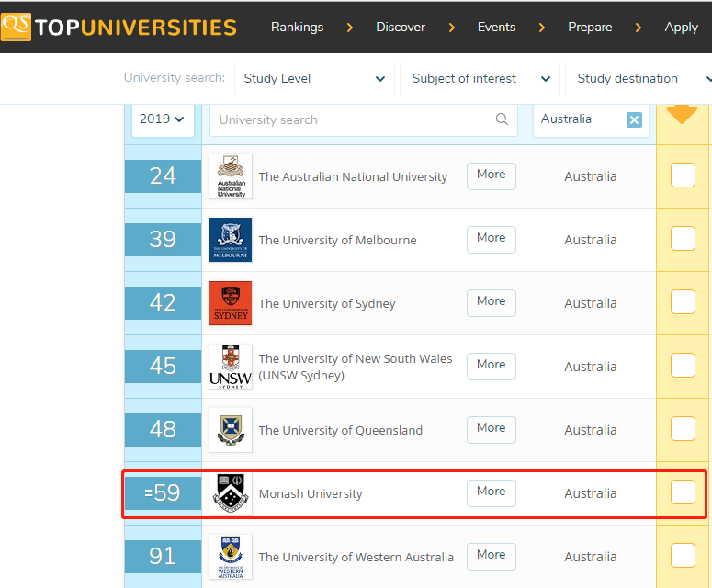Click the University of Melbourne crest

pyautogui.click(x=230, y=240)
